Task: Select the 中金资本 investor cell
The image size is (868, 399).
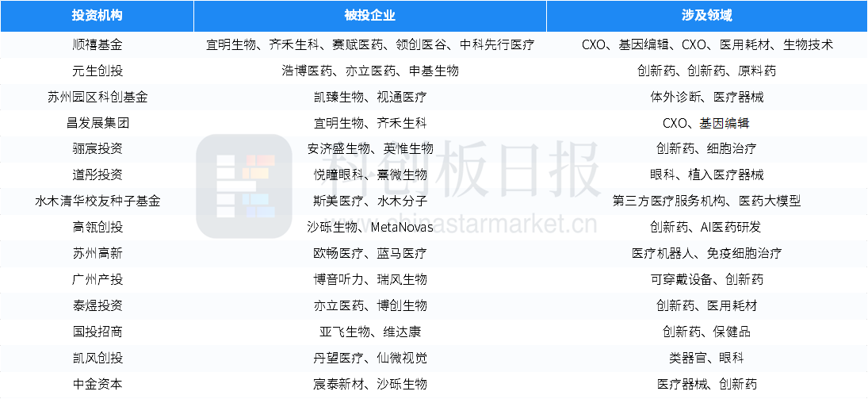Action: (x=97, y=384)
